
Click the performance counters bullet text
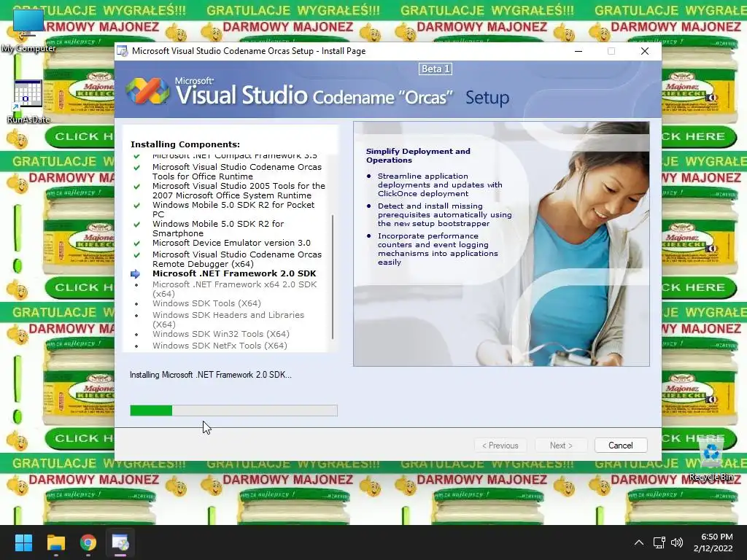(x=438, y=249)
